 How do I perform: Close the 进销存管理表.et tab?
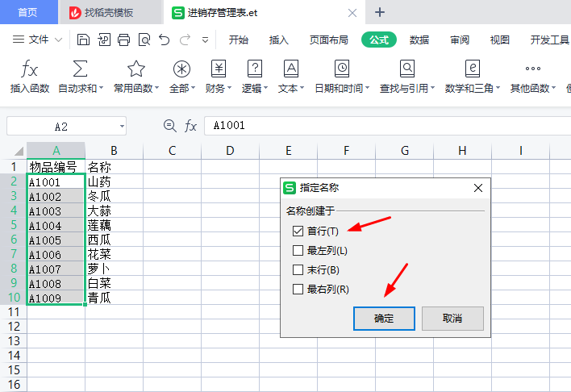(x=352, y=13)
